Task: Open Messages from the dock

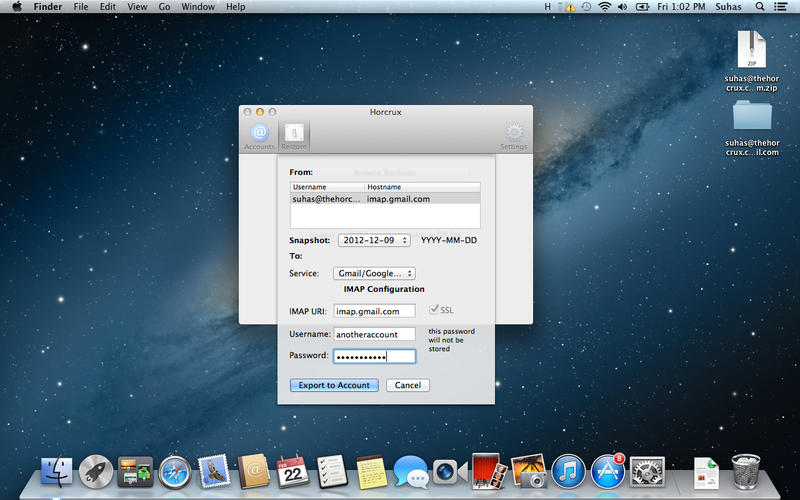Action: coord(410,470)
